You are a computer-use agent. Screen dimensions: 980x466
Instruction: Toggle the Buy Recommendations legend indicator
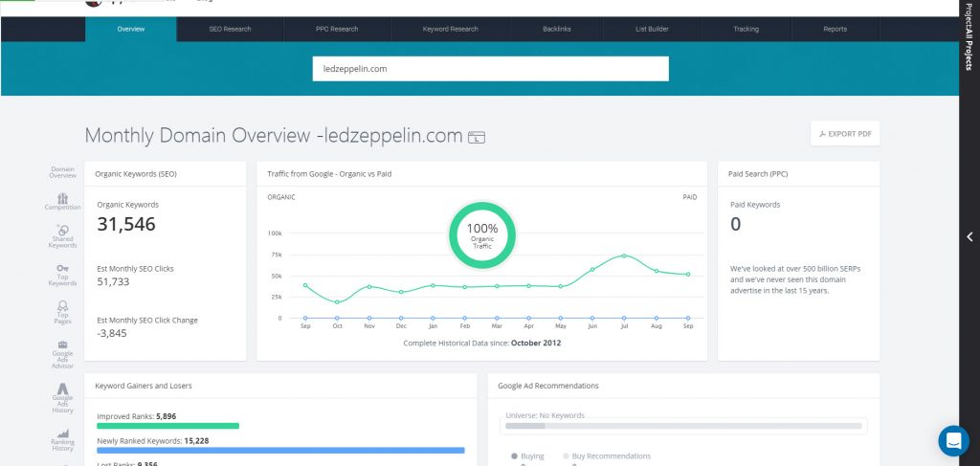566,456
